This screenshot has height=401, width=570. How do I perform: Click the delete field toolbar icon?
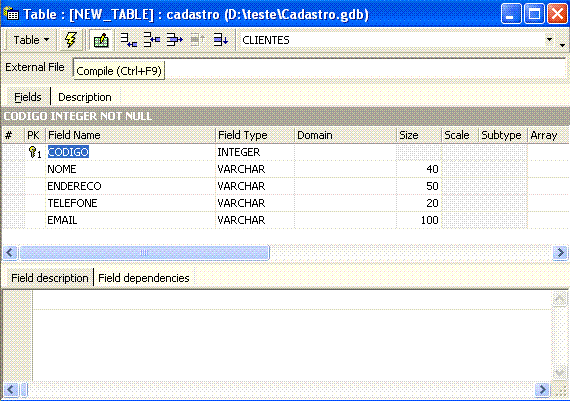coord(174,40)
